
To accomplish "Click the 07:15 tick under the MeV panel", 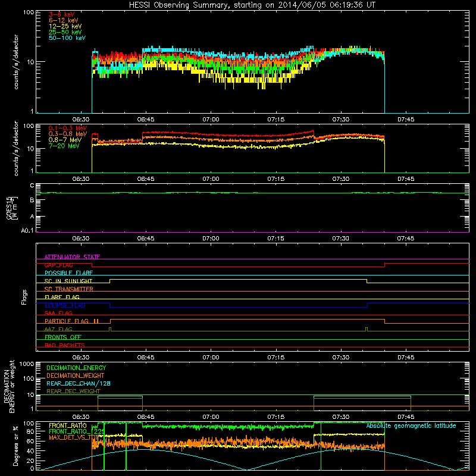I will tap(275, 179).
